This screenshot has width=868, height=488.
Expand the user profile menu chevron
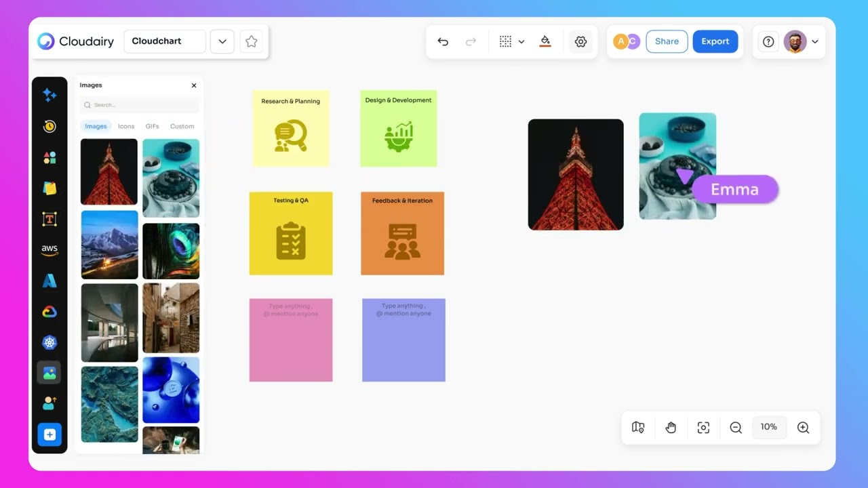pos(815,41)
